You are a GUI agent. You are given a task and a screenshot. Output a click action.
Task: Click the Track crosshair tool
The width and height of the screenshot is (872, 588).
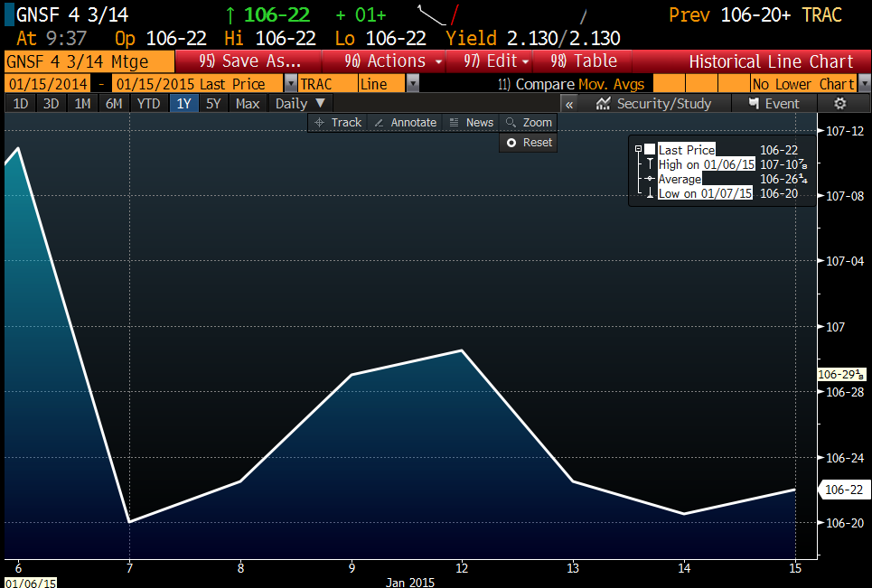pyautogui.click(x=337, y=122)
